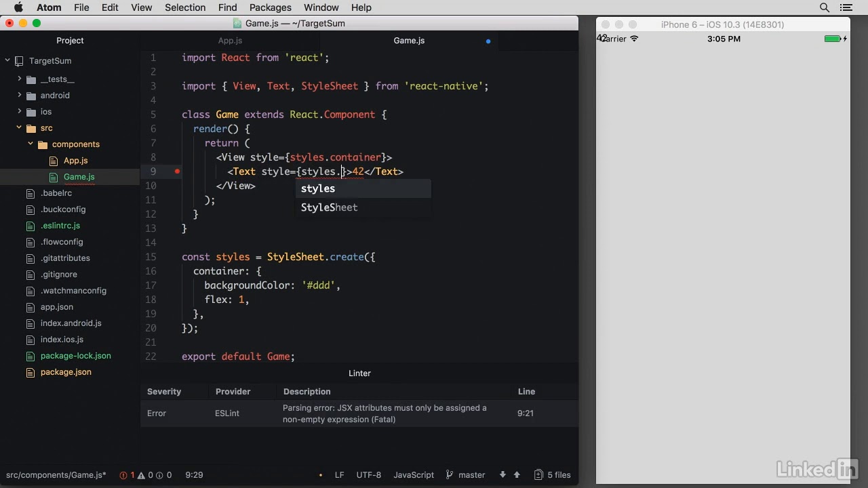Open Notification Center icon in menu bar
This screenshot has height=488, width=868.
(846, 7)
